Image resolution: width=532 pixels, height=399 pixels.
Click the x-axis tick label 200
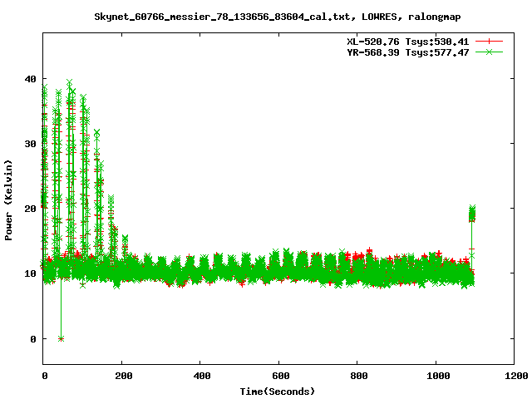coord(124,376)
